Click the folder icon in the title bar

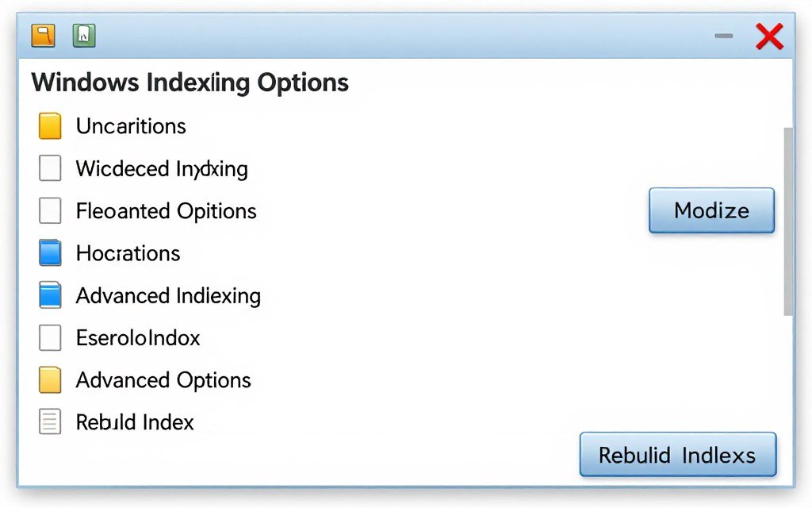43,35
